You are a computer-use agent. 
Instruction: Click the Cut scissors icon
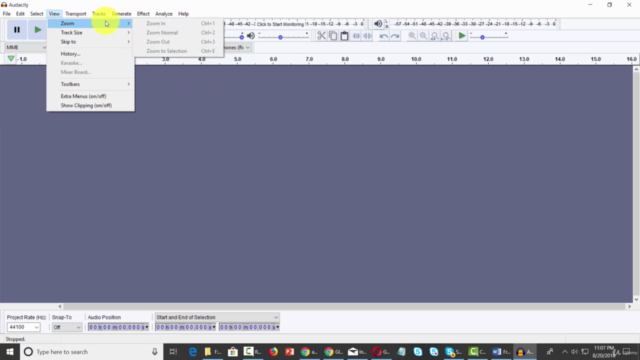coord(321,36)
